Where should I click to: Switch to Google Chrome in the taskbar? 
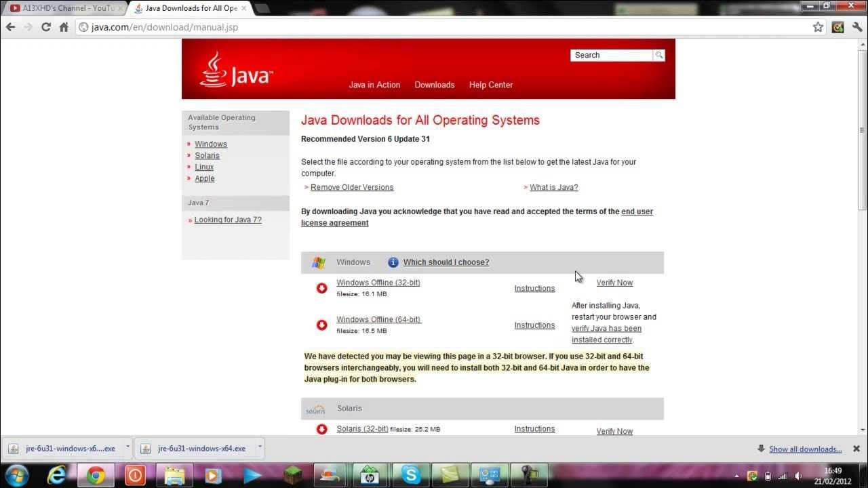pyautogui.click(x=96, y=475)
